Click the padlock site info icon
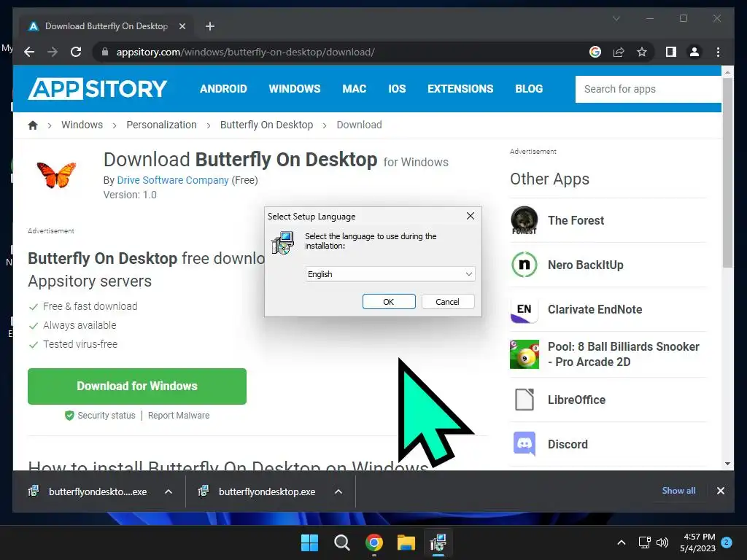The height and width of the screenshot is (560, 747). coord(105,52)
